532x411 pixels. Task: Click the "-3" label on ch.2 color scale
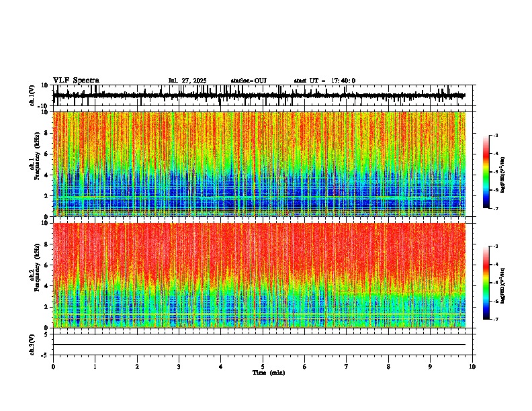point(495,246)
